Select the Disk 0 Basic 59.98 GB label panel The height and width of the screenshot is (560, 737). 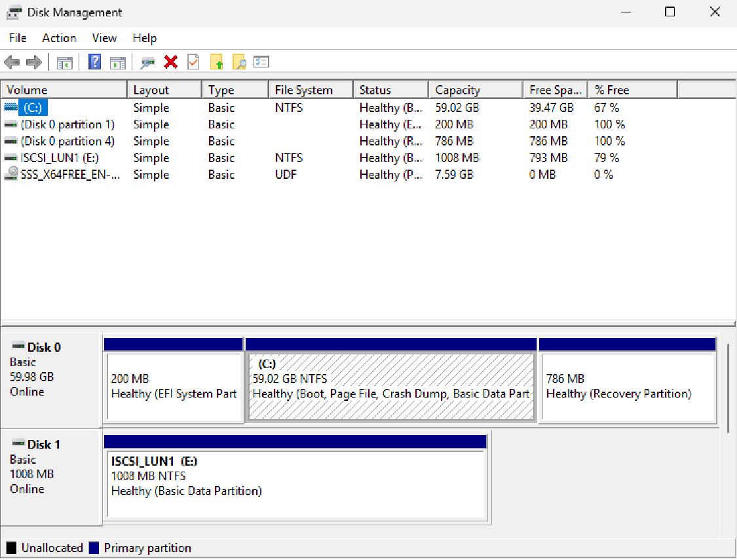coord(52,380)
